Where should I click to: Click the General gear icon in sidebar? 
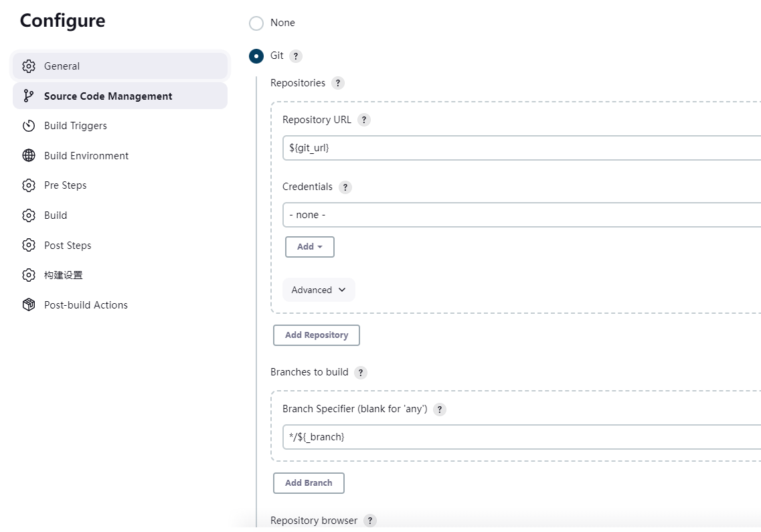[28, 66]
